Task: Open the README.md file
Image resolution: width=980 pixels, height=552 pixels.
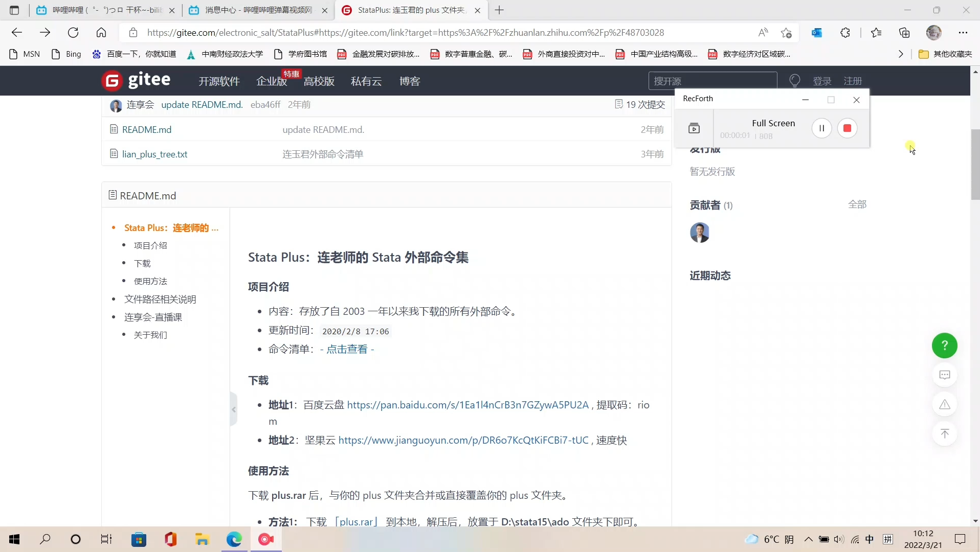Action: tap(147, 130)
